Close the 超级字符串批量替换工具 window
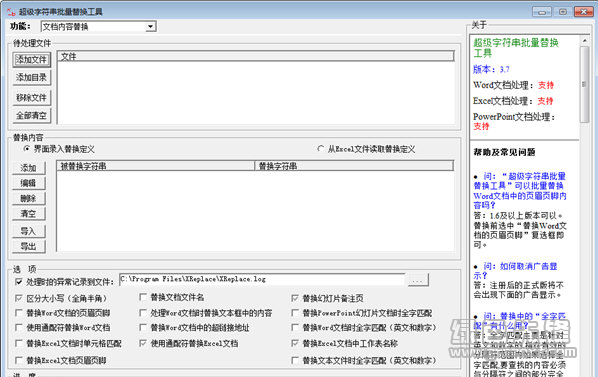 pyautogui.click(x=584, y=12)
